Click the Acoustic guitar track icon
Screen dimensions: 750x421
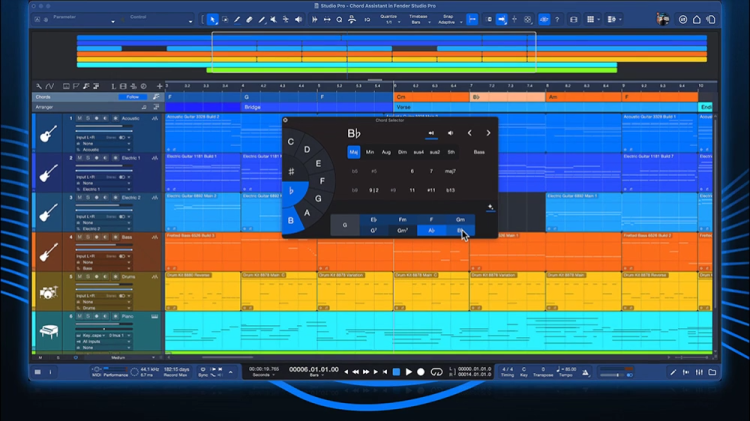pyautogui.click(x=46, y=133)
